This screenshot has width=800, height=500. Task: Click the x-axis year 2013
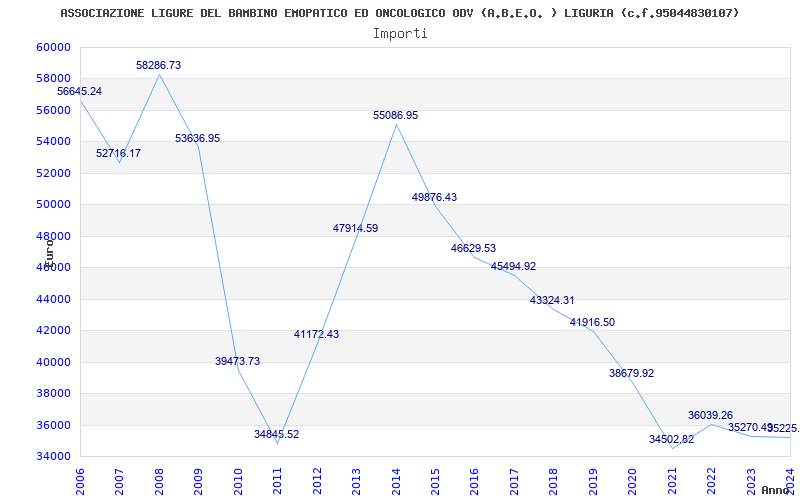[x=356, y=482]
